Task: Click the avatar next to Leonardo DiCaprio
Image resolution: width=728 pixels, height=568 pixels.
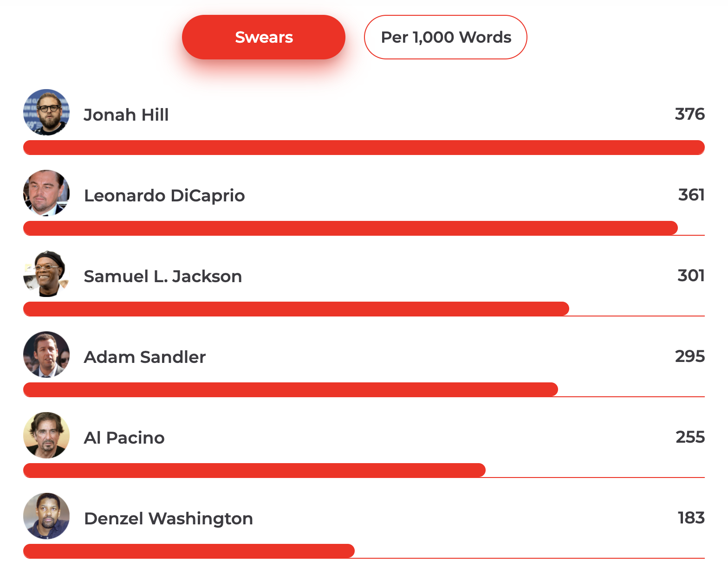Action: pyautogui.click(x=46, y=193)
